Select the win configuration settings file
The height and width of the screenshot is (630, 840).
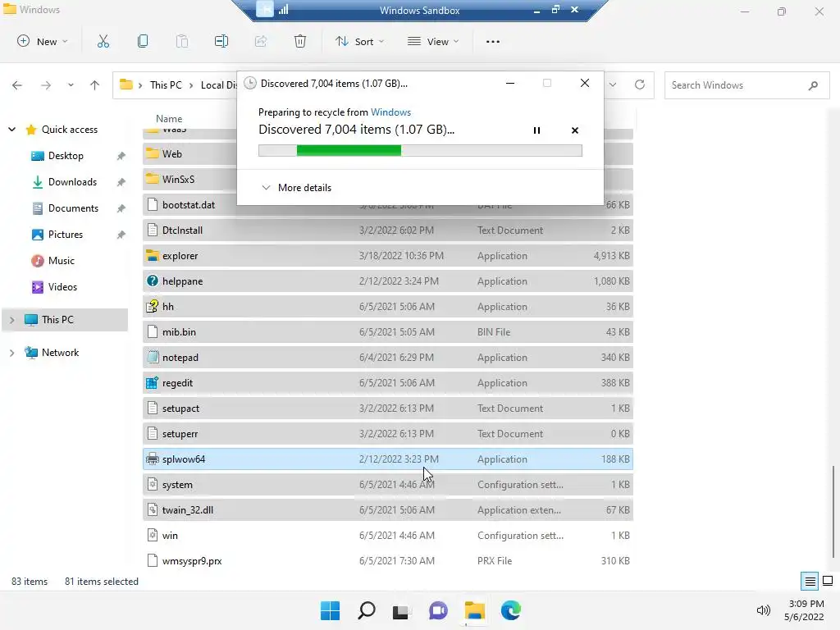coord(388,535)
